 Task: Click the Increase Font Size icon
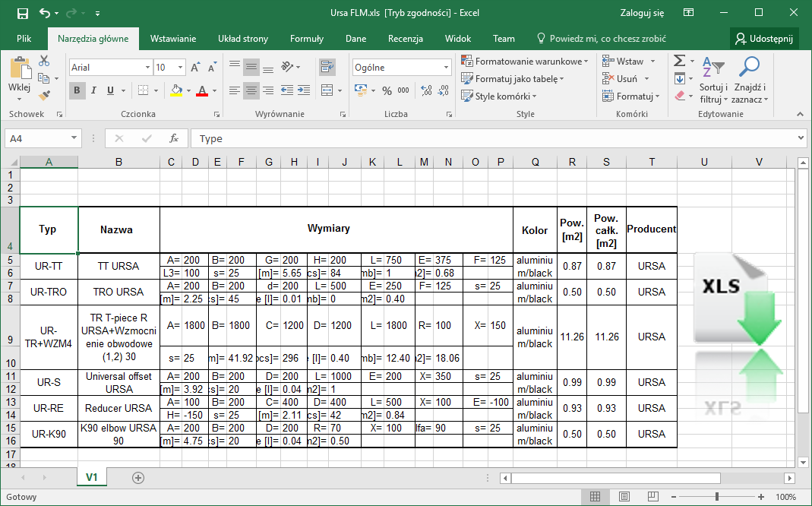click(x=195, y=68)
